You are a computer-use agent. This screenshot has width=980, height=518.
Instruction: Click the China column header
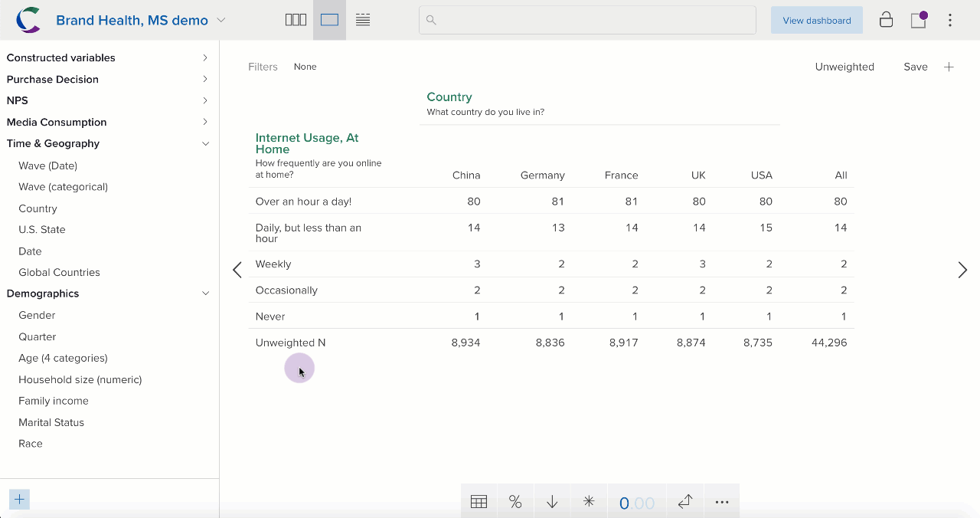466,175
